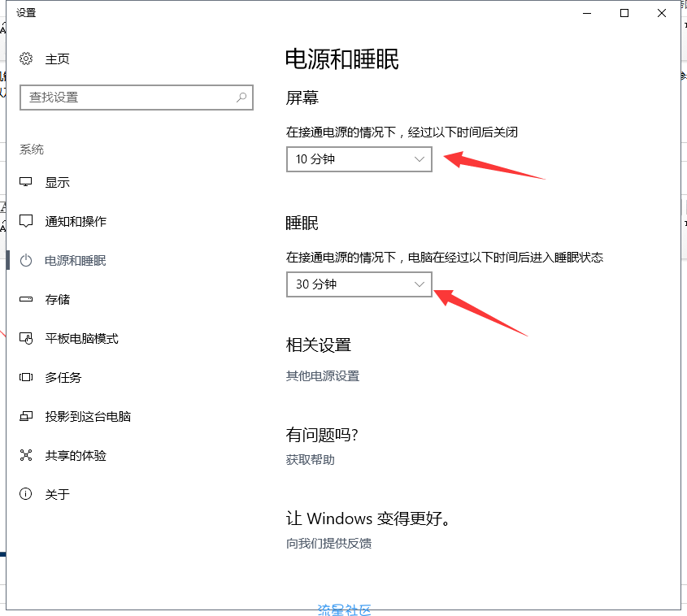This screenshot has width=687, height=616.
Task: Open 多任务 settings page
Action: [x=63, y=377]
